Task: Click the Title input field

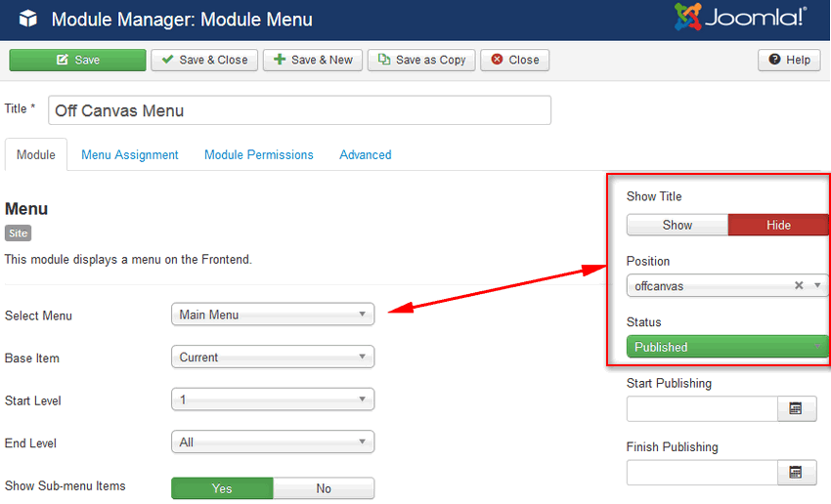Action: click(299, 110)
